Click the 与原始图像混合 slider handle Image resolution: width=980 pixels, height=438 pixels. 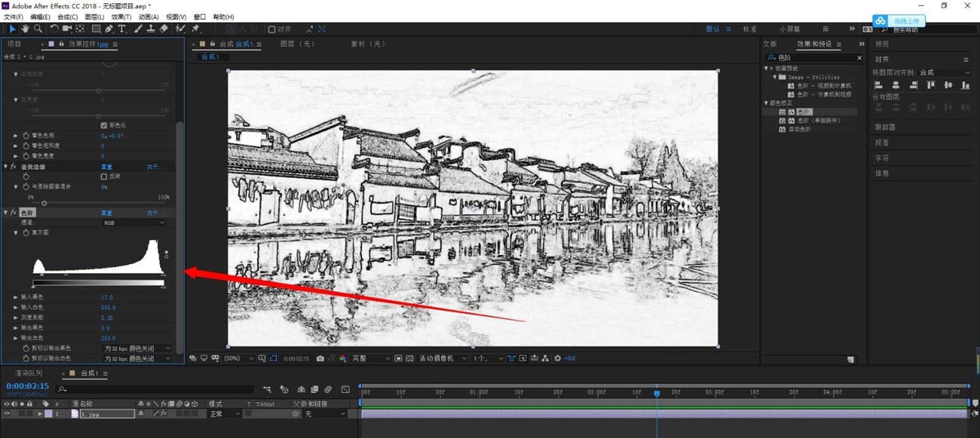44,203
